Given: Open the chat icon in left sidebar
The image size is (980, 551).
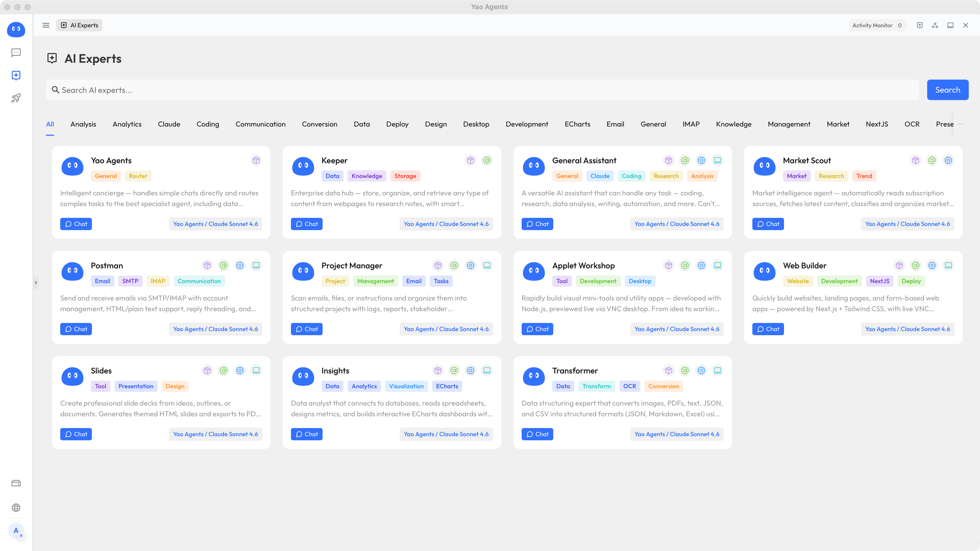Looking at the screenshot, I should coord(16,53).
